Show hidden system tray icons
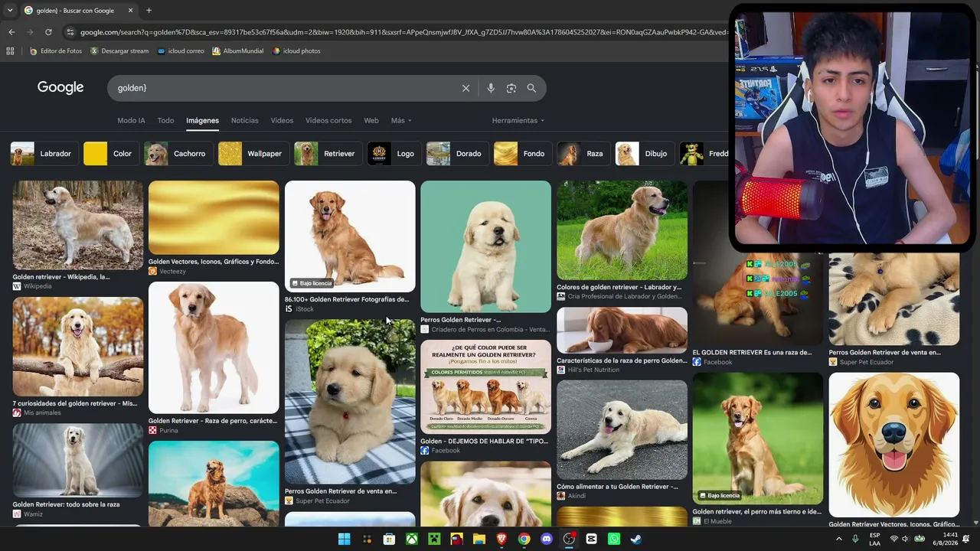 (x=839, y=539)
